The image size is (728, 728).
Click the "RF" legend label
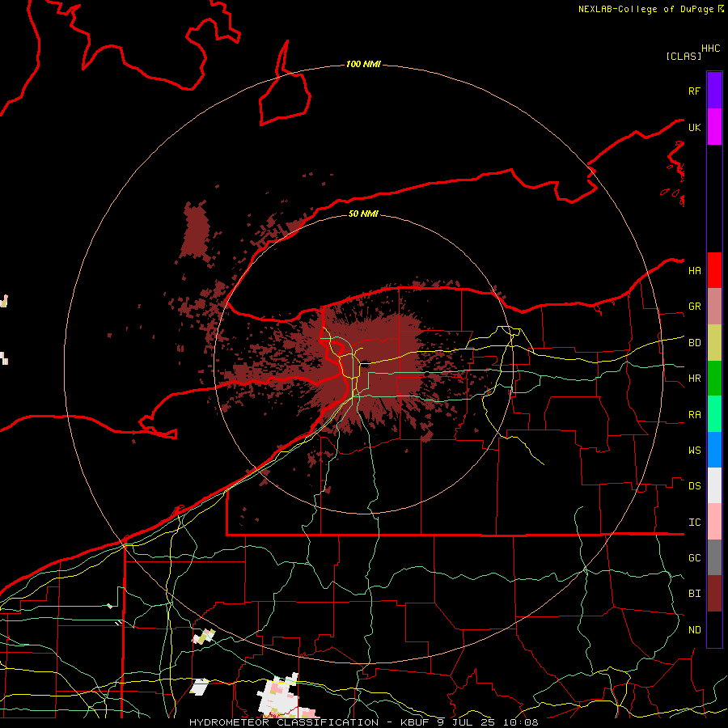coord(694,91)
